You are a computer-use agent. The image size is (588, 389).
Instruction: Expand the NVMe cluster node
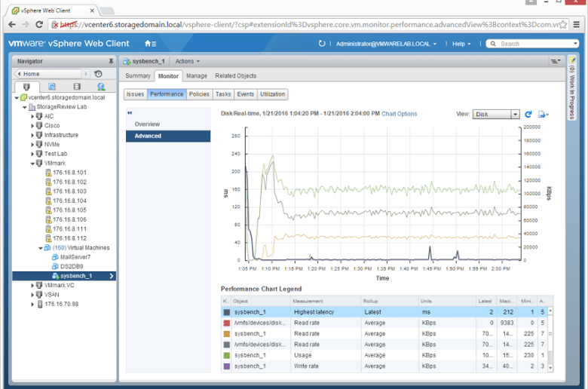[x=32, y=145]
